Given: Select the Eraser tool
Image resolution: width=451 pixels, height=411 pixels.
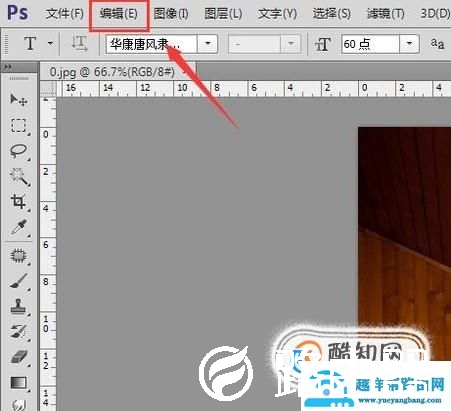Looking at the screenshot, I should click(x=19, y=357).
